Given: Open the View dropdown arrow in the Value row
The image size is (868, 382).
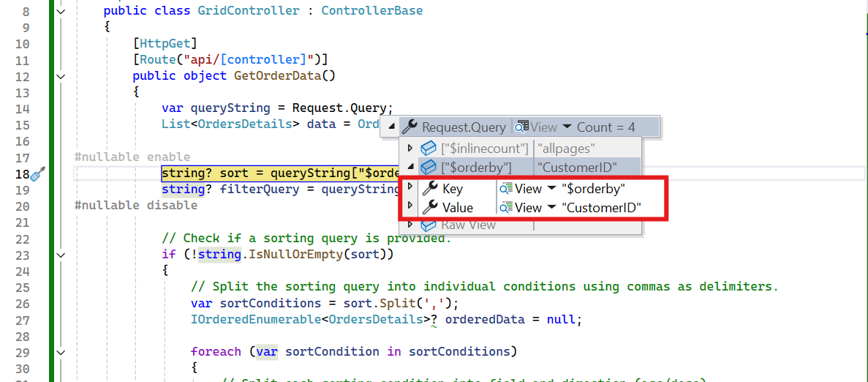Looking at the screenshot, I should coord(551,208).
